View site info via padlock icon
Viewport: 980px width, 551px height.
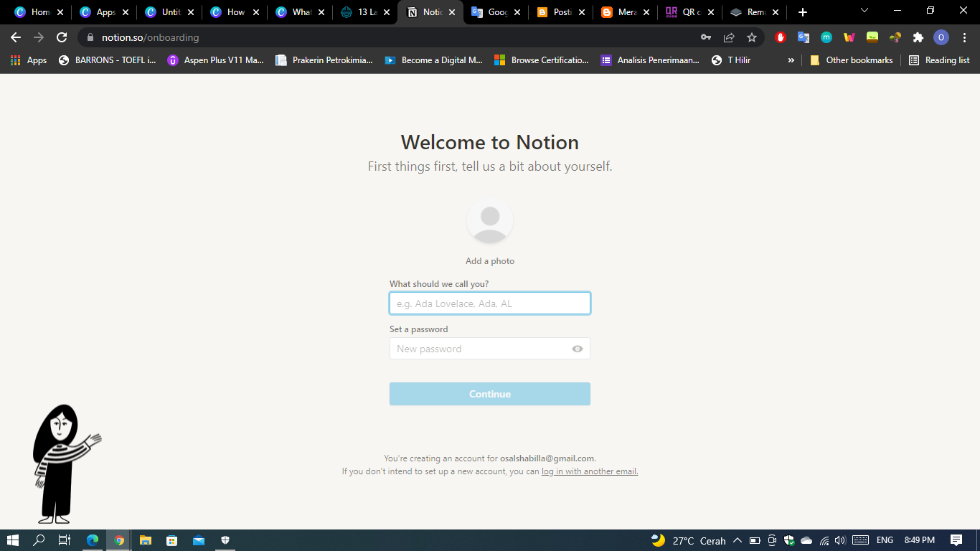click(90, 37)
